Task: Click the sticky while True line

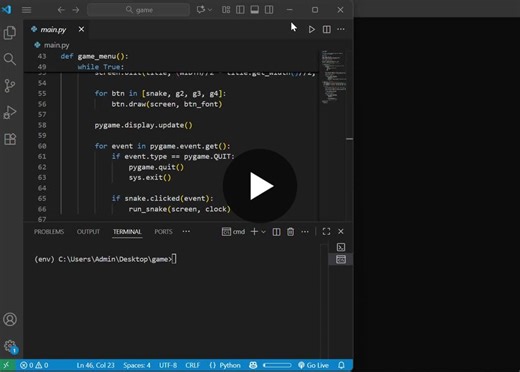Action: pos(101,67)
